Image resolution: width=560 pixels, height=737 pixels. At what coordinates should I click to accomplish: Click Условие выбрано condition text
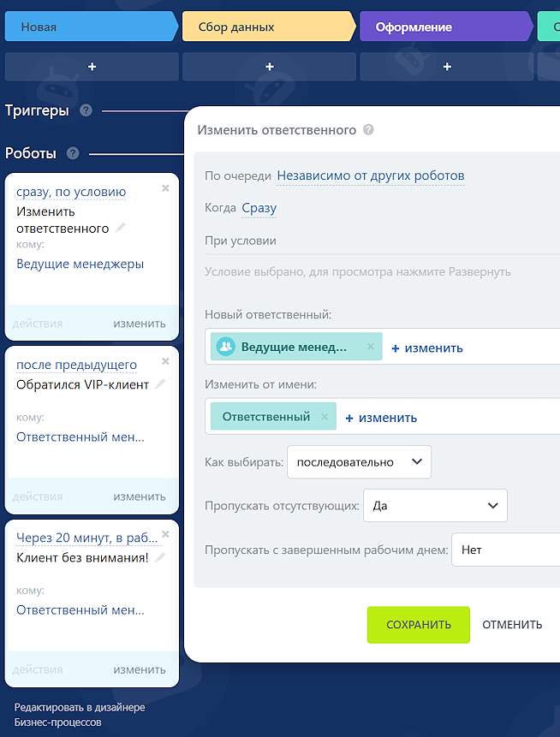(x=358, y=271)
